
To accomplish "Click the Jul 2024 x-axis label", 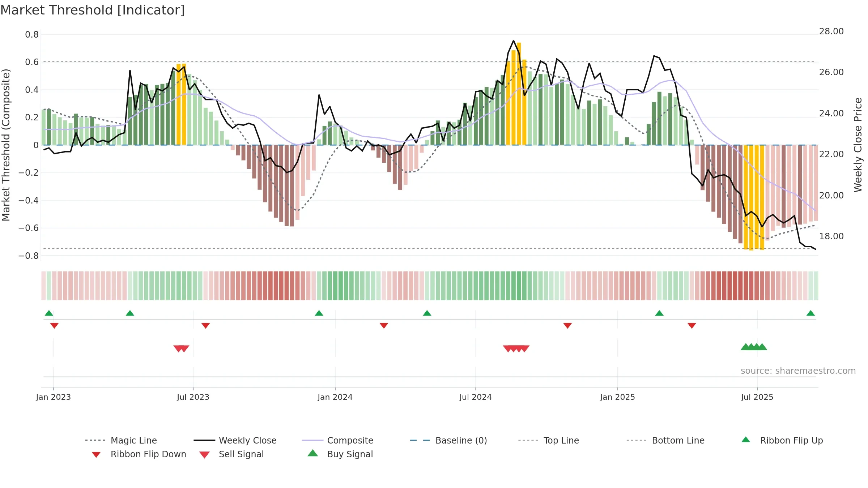I will coord(475,397).
